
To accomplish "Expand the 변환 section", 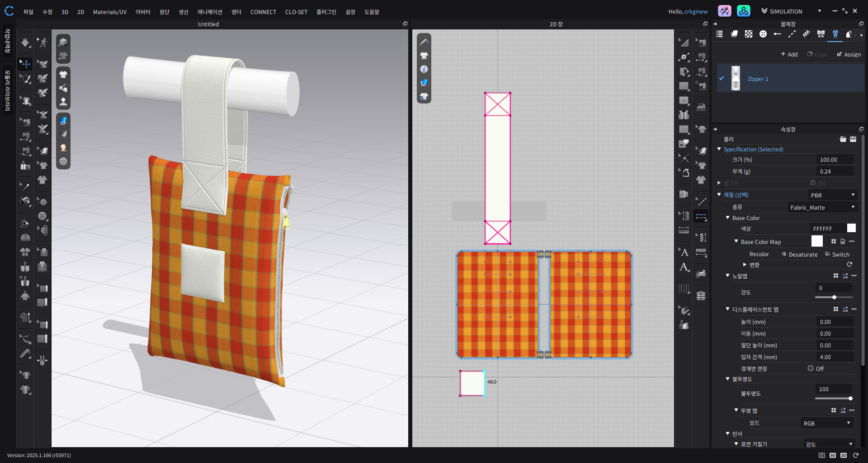I will [x=745, y=265].
